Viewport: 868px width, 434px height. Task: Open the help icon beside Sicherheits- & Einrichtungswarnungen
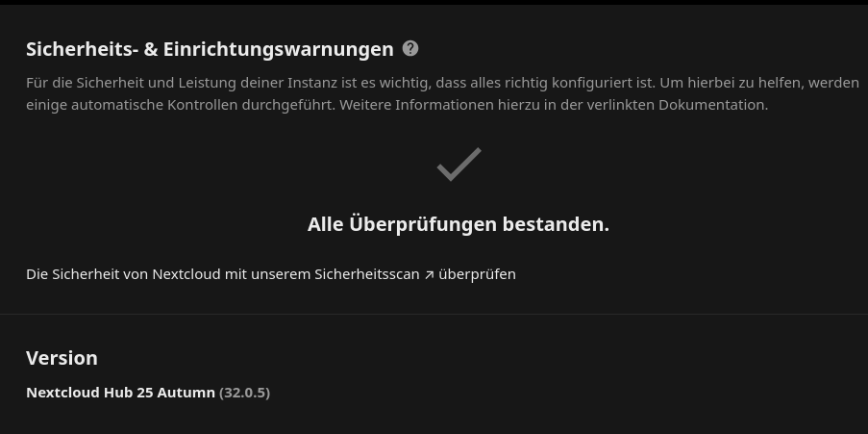pyautogui.click(x=410, y=49)
